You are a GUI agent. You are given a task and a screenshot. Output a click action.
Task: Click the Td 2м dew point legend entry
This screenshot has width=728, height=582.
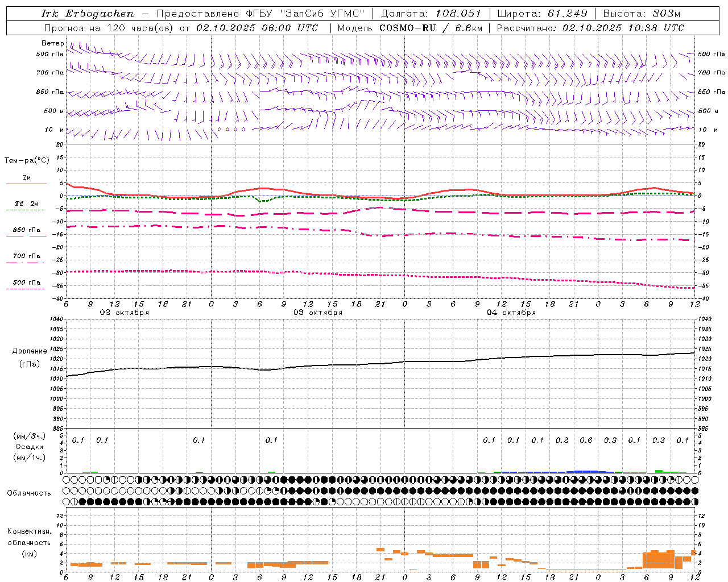[27, 203]
